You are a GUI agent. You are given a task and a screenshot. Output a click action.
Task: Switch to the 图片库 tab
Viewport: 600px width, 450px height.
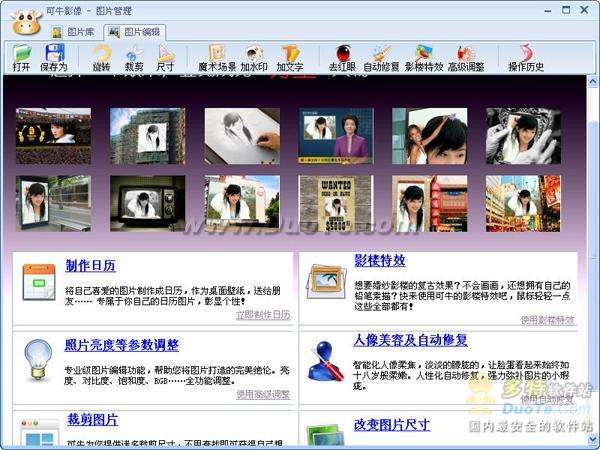point(73,32)
